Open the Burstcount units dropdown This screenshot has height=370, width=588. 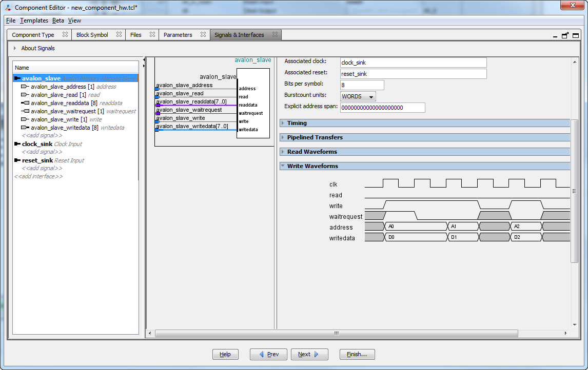tap(358, 96)
